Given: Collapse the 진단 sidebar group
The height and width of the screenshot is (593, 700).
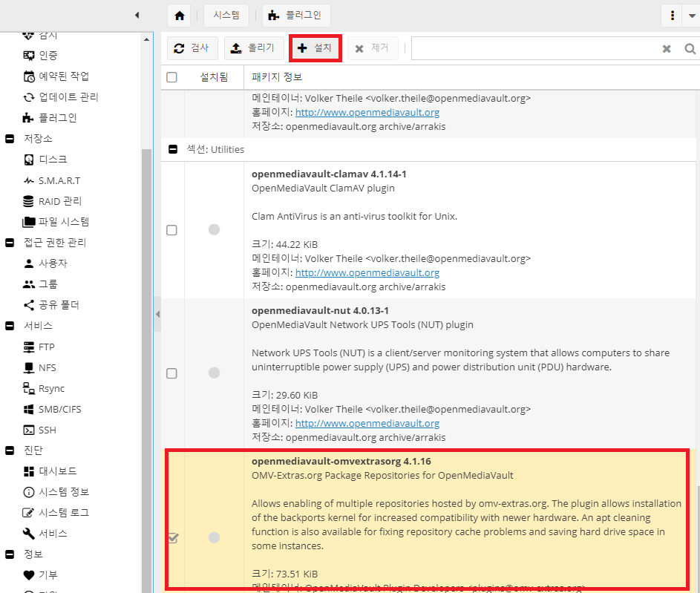Looking at the screenshot, I should click(x=10, y=451).
